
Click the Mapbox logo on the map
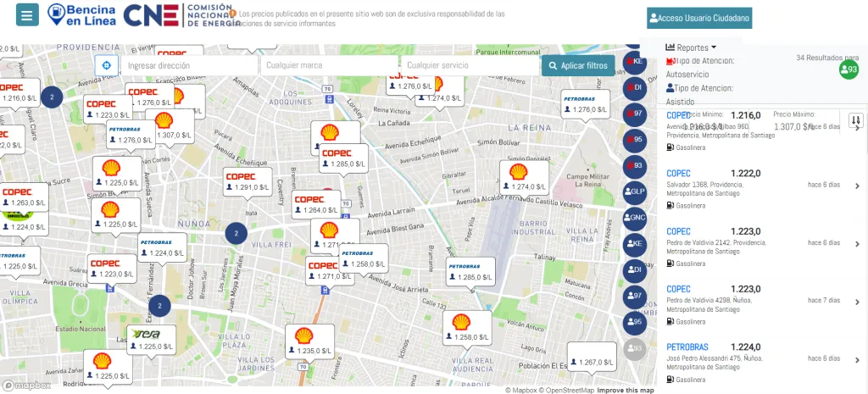(x=26, y=386)
